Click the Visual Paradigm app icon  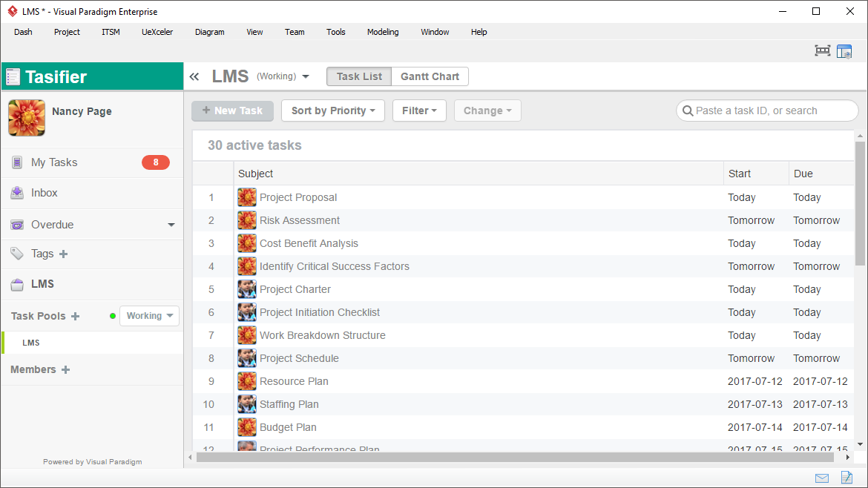12,11
